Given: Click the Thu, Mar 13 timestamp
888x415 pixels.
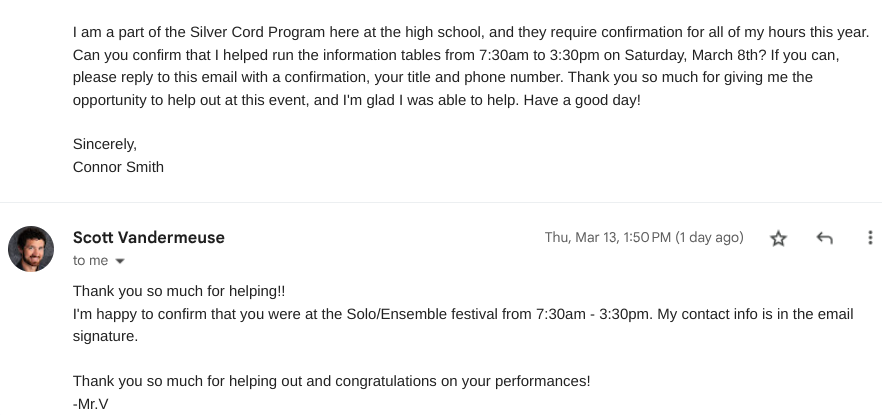Looking at the screenshot, I should pos(607,237).
